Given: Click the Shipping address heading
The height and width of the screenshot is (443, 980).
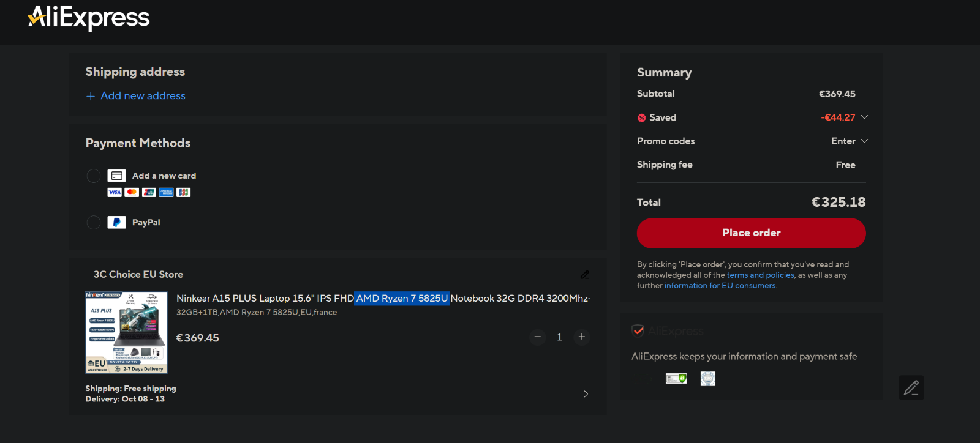Looking at the screenshot, I should [x=135, y=72].
